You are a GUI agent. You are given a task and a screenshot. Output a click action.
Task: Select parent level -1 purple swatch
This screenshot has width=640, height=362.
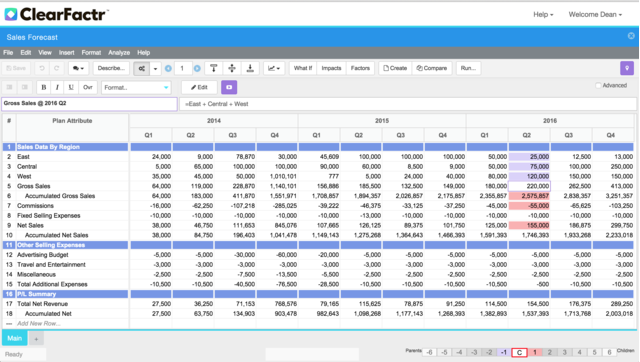[504, 352]
